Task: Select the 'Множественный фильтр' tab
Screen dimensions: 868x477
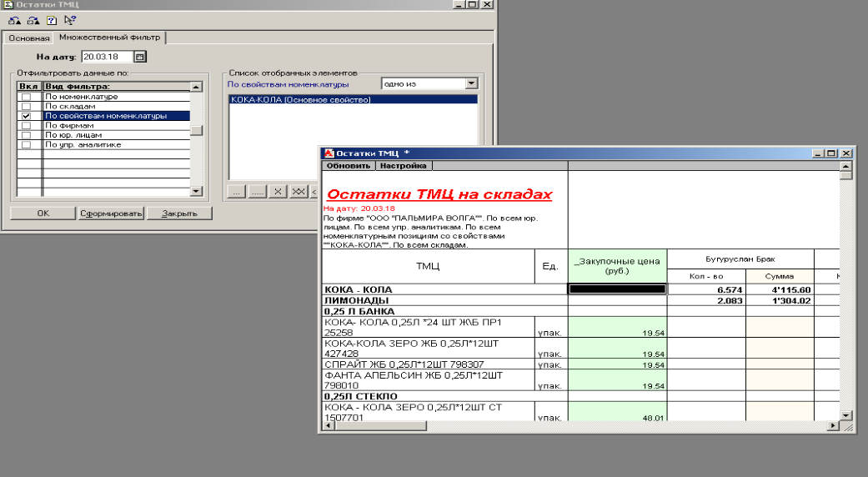Action: click(x=109, y=37)
